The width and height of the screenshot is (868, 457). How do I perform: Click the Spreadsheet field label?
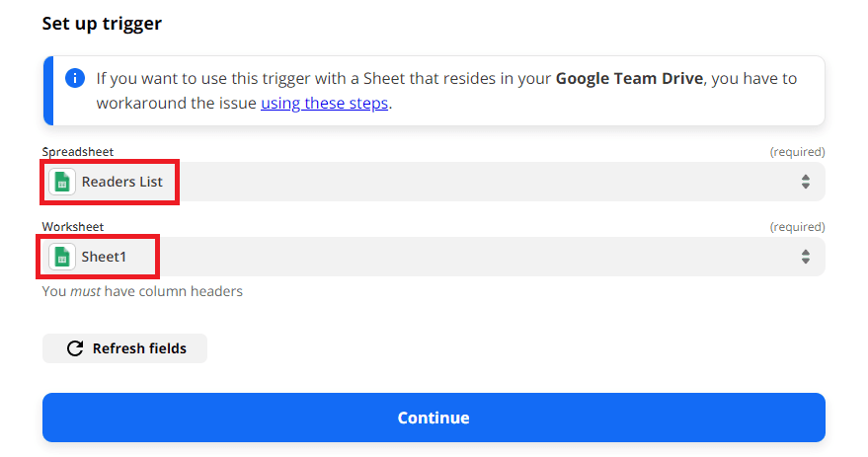(x=77, y=151)
